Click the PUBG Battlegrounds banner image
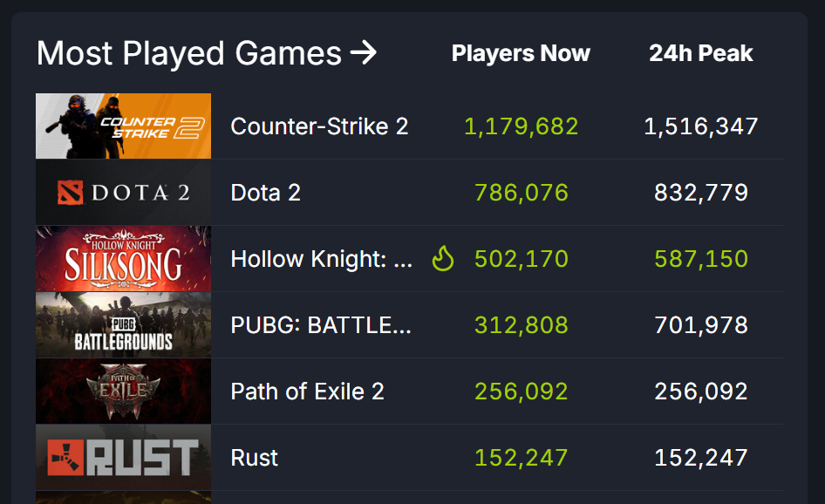This screenshot has width=825, height=504. [123, 325]
